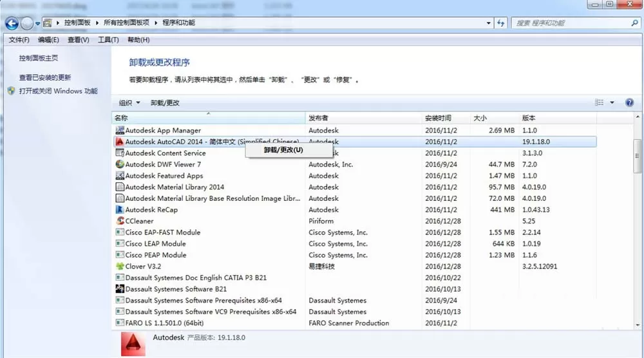Click the blue Help question mark icon

tap(629, 102)
